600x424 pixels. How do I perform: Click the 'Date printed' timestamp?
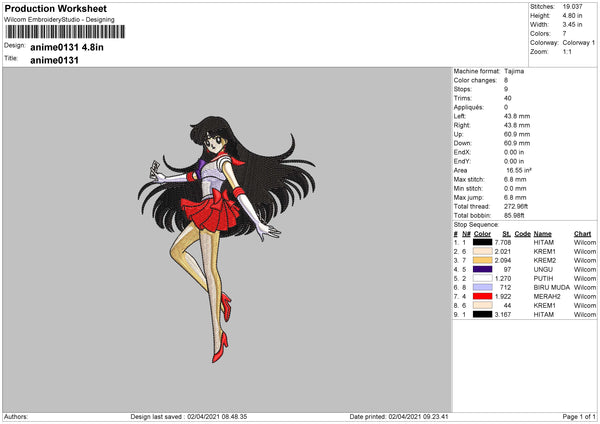(x=399, y=417)
